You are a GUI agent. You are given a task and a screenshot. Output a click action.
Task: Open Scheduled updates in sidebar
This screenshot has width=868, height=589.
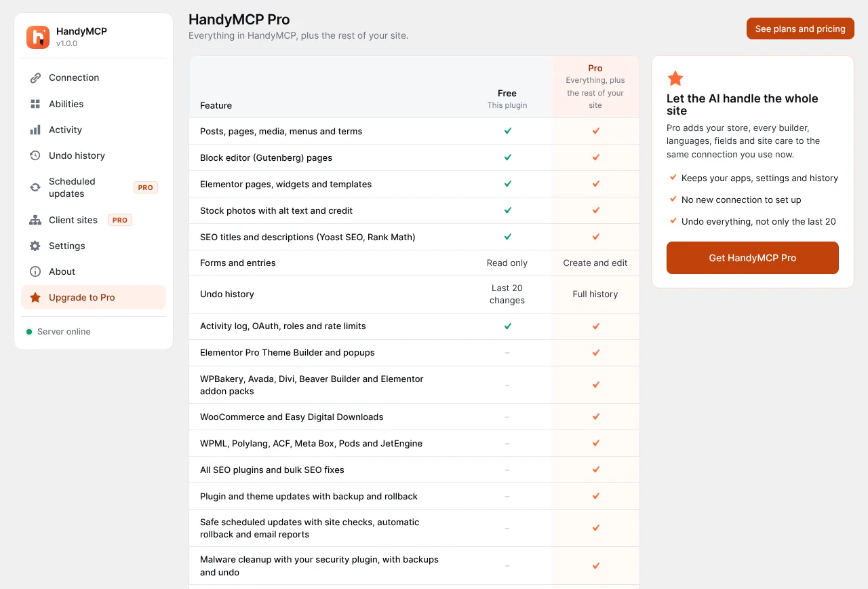pyautogui.click(x=94, y=187)
